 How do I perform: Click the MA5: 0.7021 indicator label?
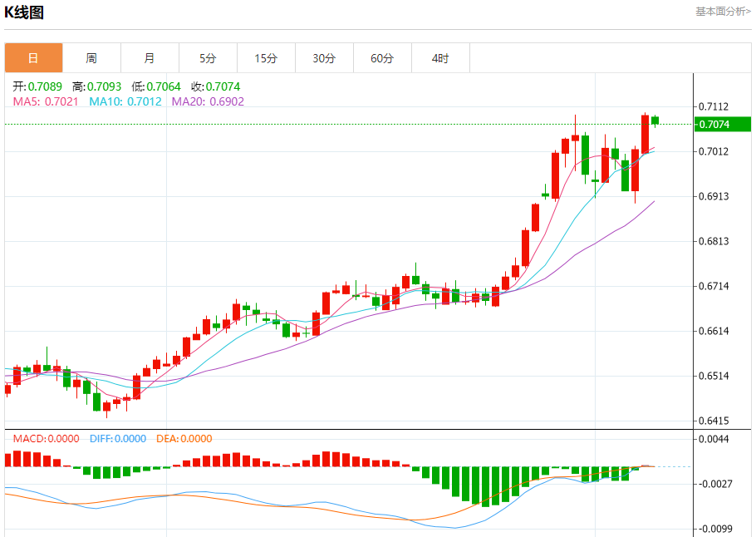click(x=46, y=101)
